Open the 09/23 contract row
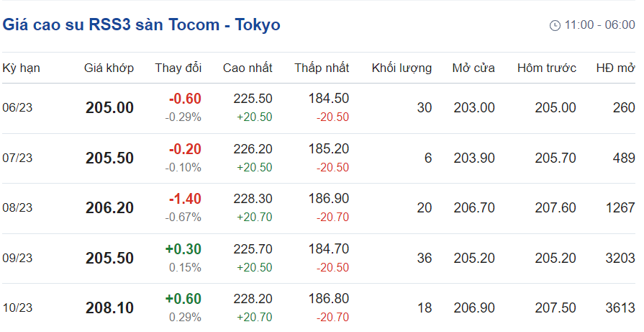 18,259
